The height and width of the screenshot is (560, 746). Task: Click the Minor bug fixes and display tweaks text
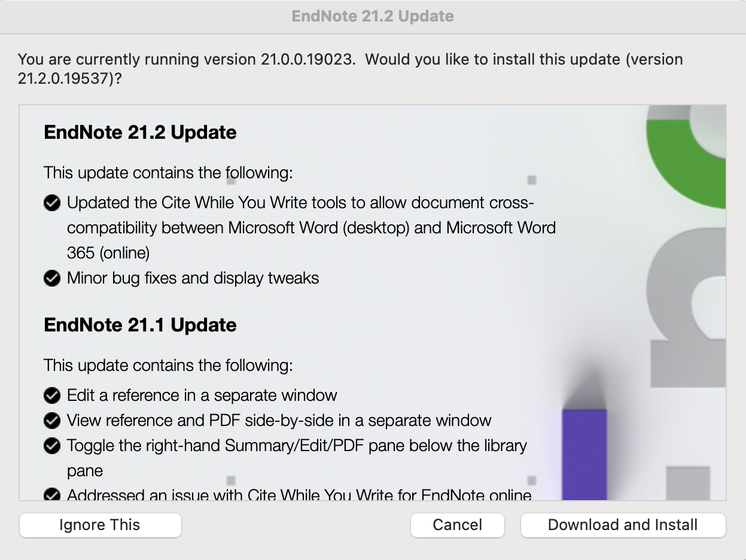pyautogui.click(x=193, y=278)
